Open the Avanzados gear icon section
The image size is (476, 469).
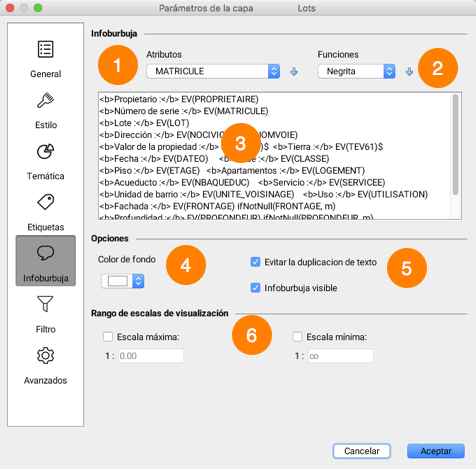[x=45, y=355]
